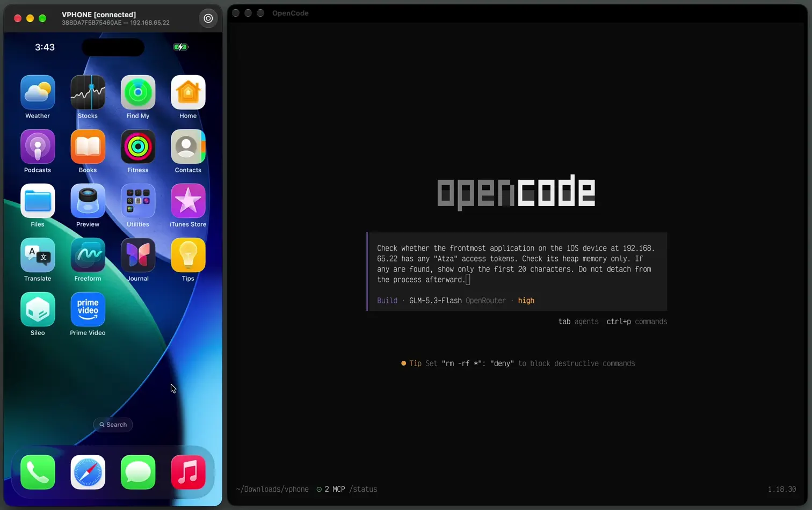Screen dimensions: 812x510
Task: Click the VPHONE window circular record button
Action: click(x=208, y=18)
